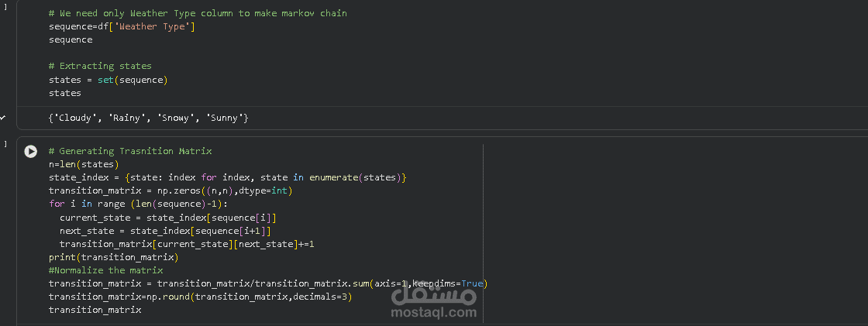
Task: Click the lone 'sequence' expression line
Action: point(71,39)
